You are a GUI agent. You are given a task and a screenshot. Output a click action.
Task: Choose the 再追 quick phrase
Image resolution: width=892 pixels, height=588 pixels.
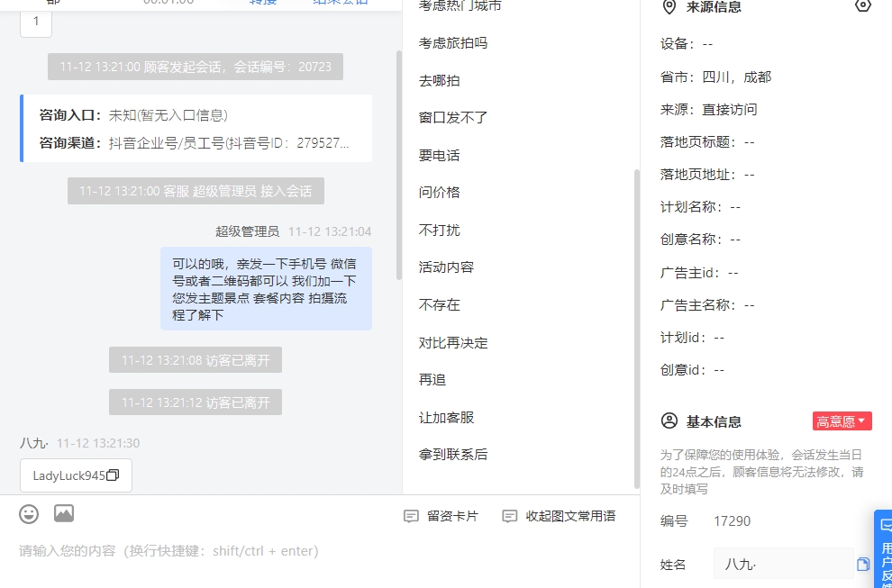click(x=432, y=379)
